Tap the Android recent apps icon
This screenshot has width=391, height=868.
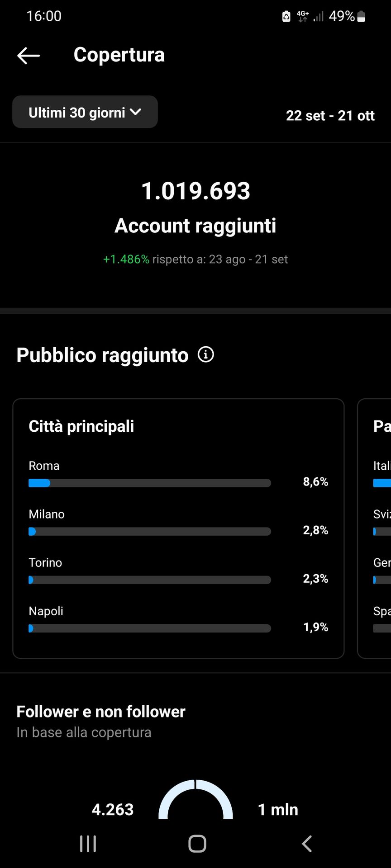(88, 844)
